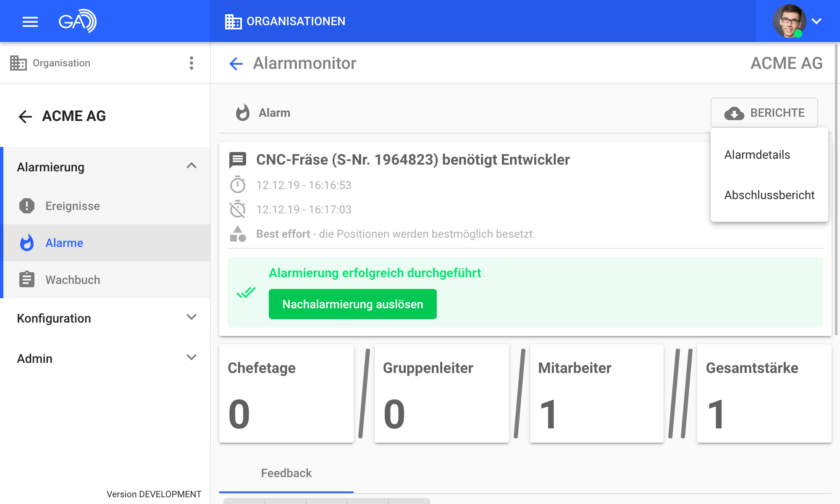The height and width of the screenshot is (504, 840).
Task: Open the Gesamtstärke count card
Action: [764, 394]
